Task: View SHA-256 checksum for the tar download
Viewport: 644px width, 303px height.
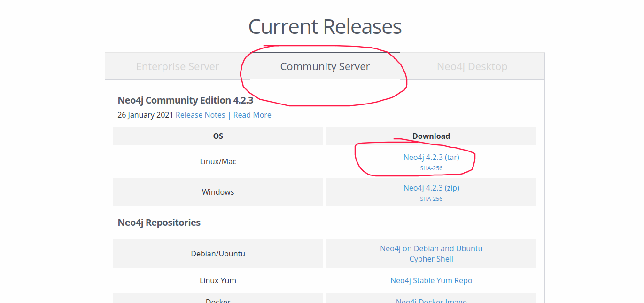Action: point(431,168)
